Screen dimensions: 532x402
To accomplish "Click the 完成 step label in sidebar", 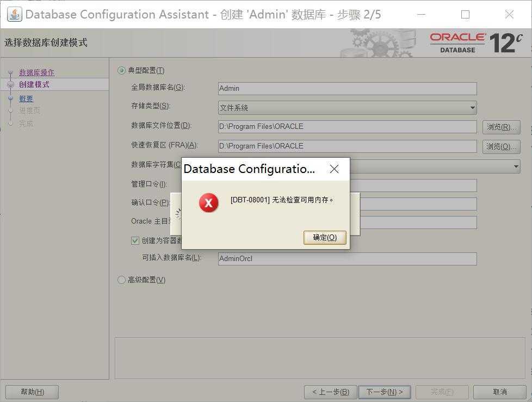I will 26,123.
